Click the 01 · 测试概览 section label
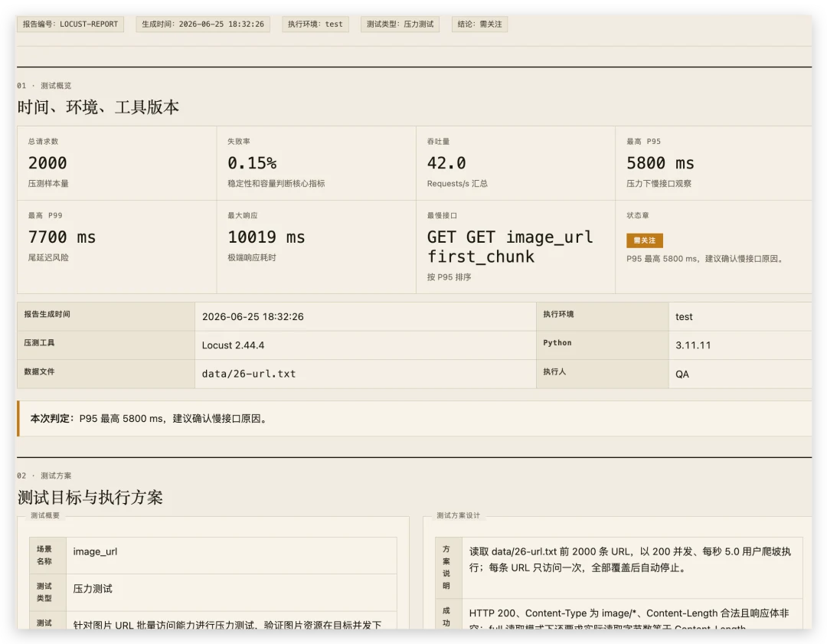 tap(44, 86)
